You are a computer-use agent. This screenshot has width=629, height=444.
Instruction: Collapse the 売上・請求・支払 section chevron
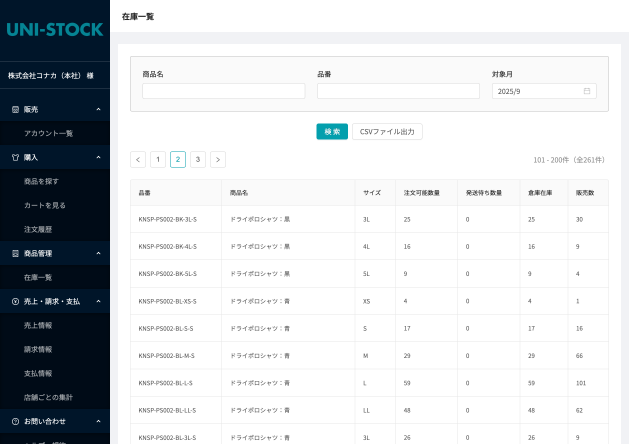pos(98,301)
